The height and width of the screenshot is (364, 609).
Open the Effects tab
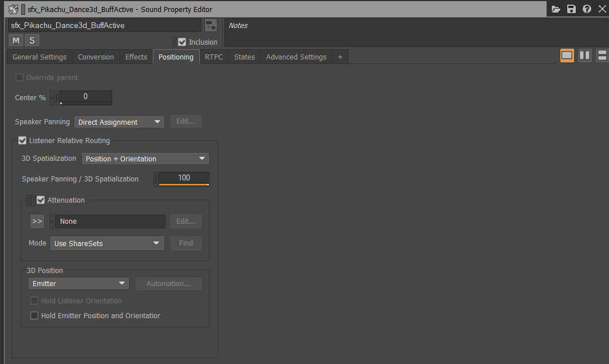click(x=136, y=57)
